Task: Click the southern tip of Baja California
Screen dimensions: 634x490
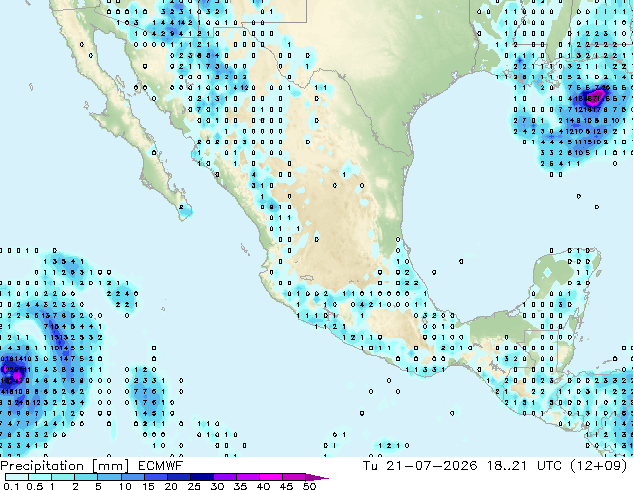Action: click(184, 212)
